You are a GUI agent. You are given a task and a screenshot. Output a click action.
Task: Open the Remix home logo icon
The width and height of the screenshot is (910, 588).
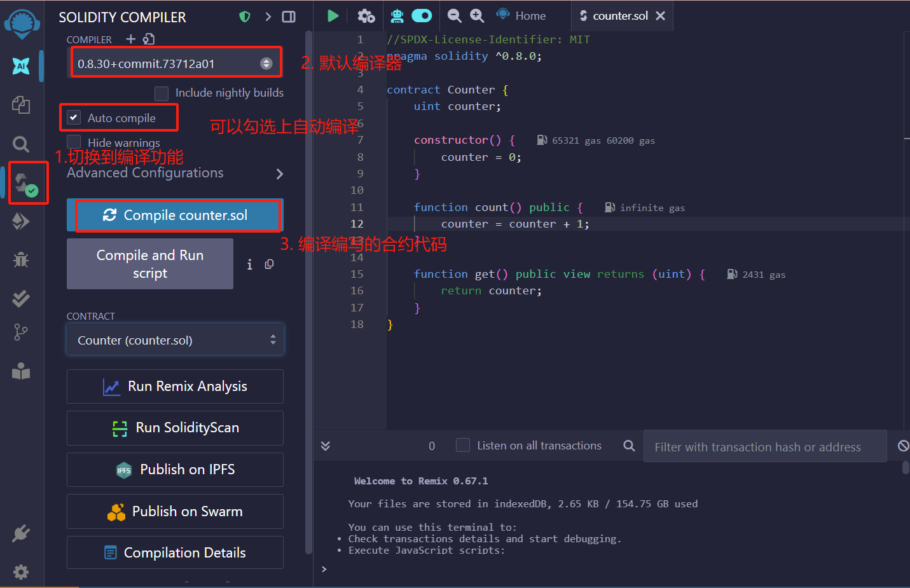pyautogui.click(x=22, y=25)
